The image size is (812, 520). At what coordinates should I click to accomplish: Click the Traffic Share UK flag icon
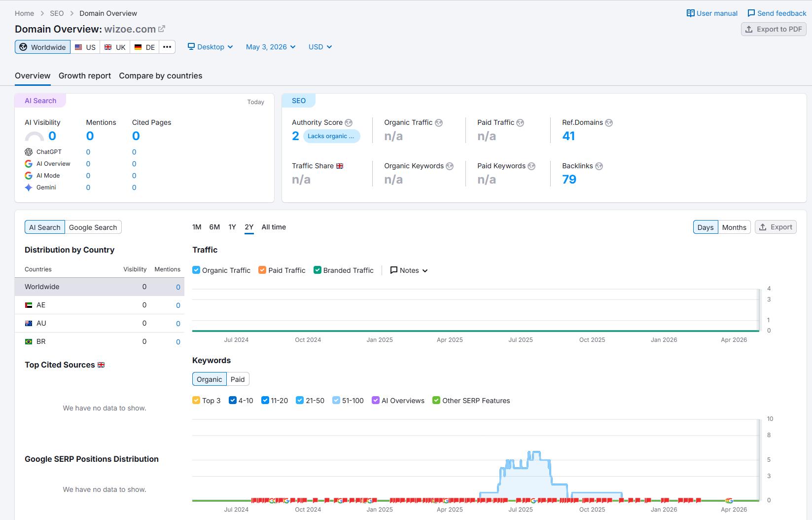point(340,166)
